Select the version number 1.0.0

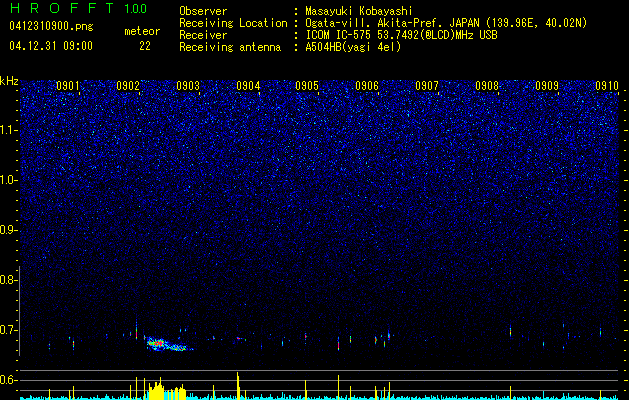click(x=136, y=8)
